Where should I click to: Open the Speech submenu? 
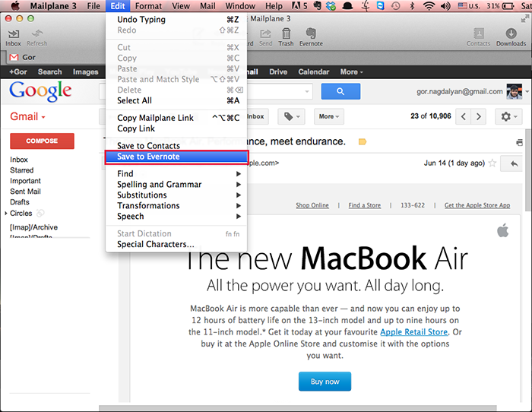coord(176,216)
